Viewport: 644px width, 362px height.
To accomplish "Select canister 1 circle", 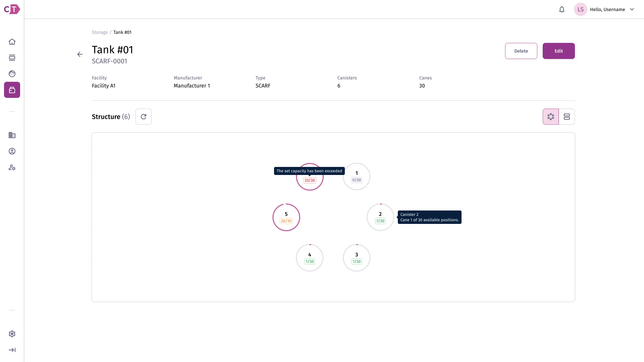I will [357, 177].
